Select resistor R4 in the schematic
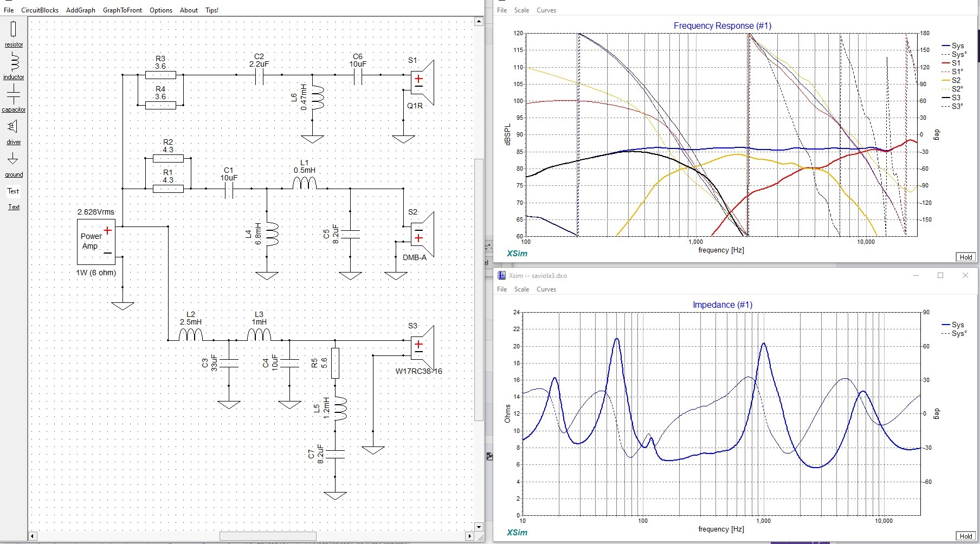Screen dimensions: 980x544 pyautogui.click(x=160, y=105)
